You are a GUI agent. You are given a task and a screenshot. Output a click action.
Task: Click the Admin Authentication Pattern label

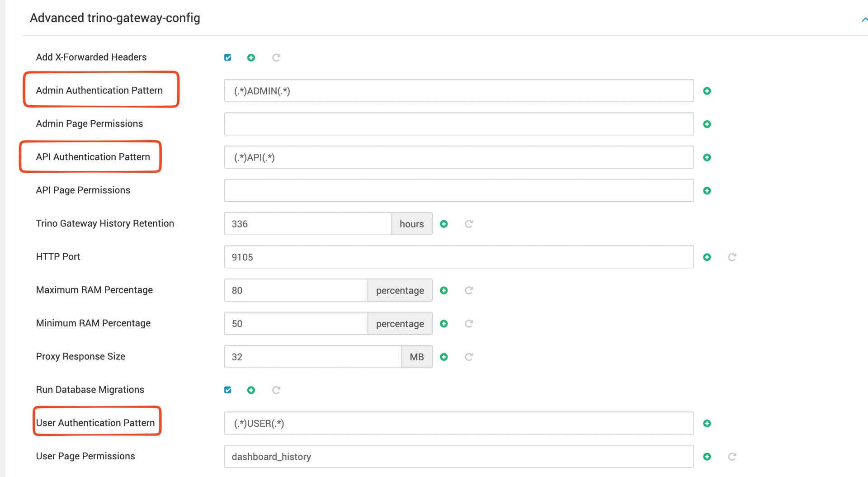pos(99,90)
